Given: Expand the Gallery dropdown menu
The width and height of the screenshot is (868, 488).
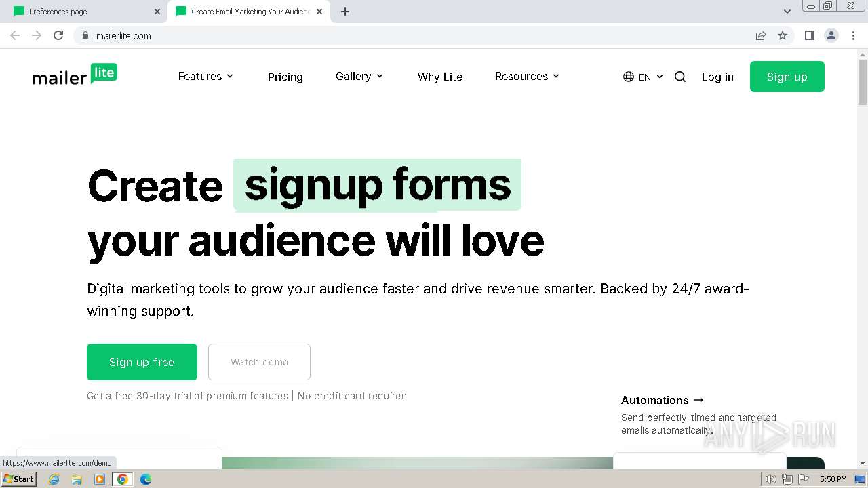Looking at the screenshot, I should [359, 76].
